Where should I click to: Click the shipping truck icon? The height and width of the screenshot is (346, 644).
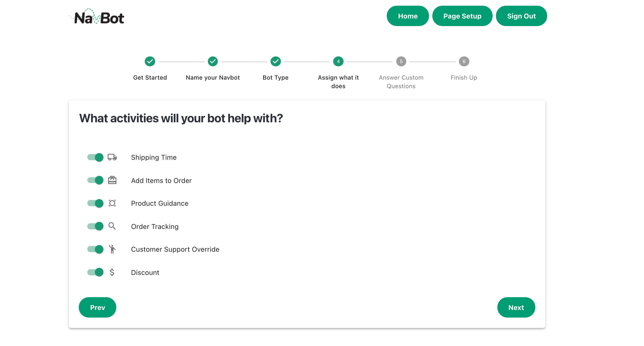(112, 157)
